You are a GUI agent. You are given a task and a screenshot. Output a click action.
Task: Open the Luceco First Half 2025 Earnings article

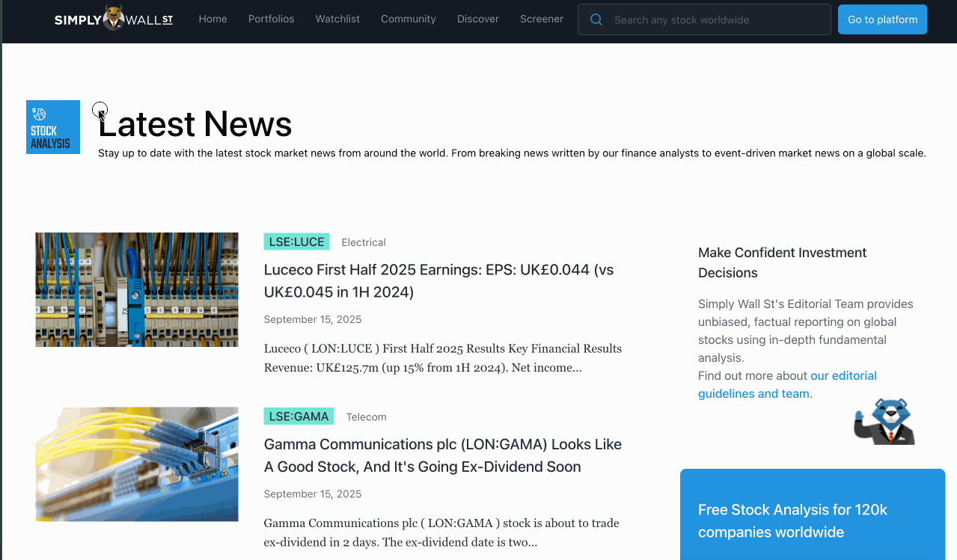(x=438, y=281)
